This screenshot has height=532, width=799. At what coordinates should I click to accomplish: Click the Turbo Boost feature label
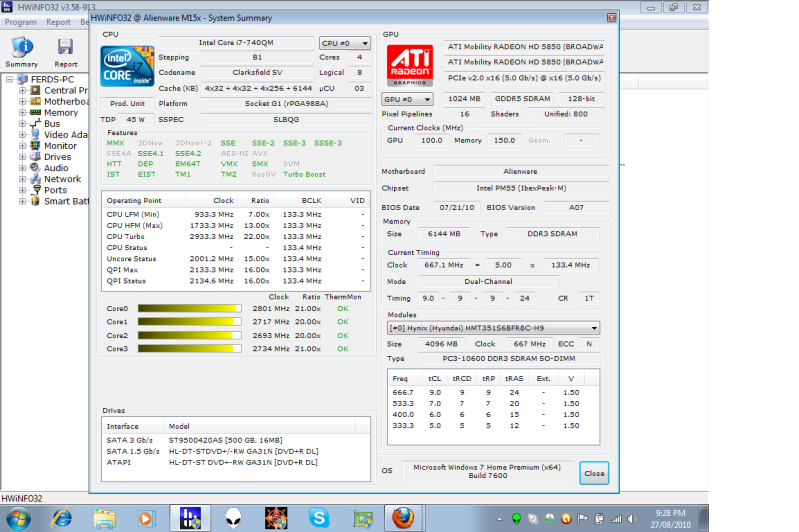click(x=304, y=174)
